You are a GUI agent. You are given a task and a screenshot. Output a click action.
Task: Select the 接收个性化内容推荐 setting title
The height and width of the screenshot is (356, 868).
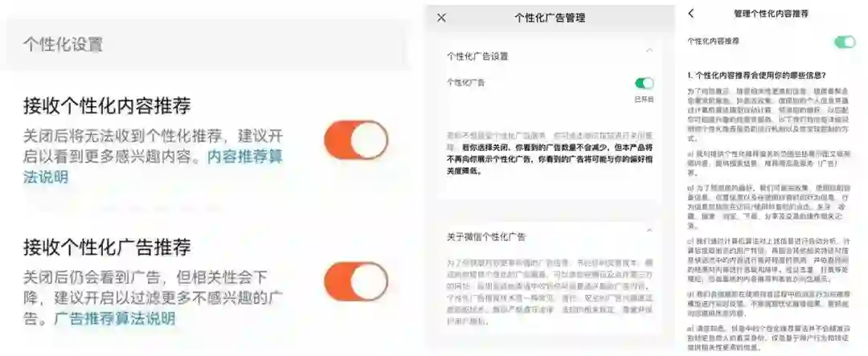[x=107, y=106]
